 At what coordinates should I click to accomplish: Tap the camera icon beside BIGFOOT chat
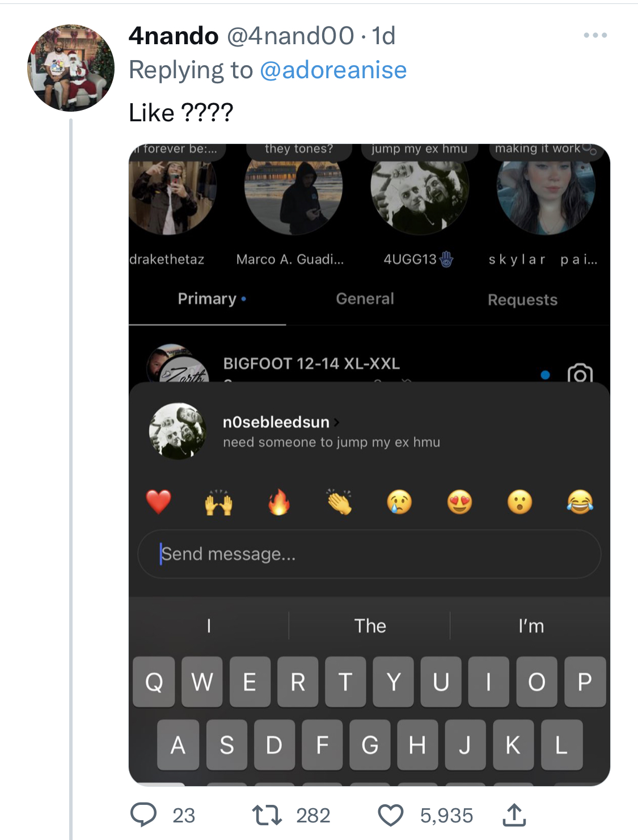(580, 374)
